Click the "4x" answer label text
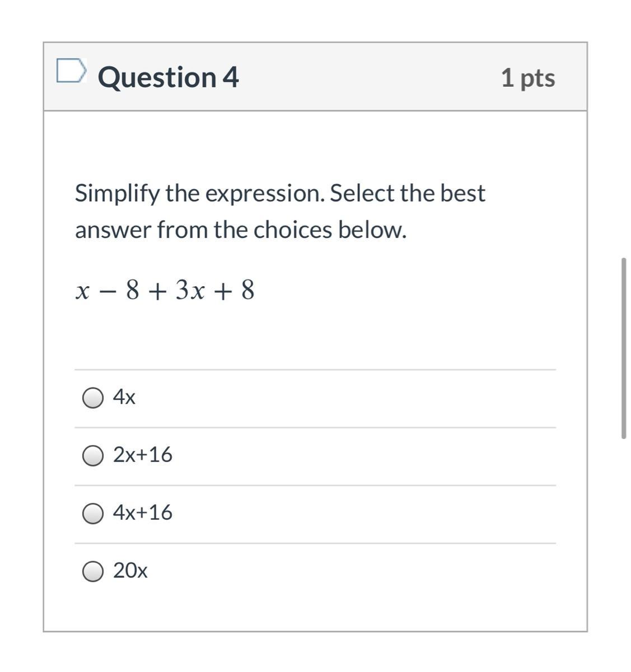631x672 pixels. [124, 397]
